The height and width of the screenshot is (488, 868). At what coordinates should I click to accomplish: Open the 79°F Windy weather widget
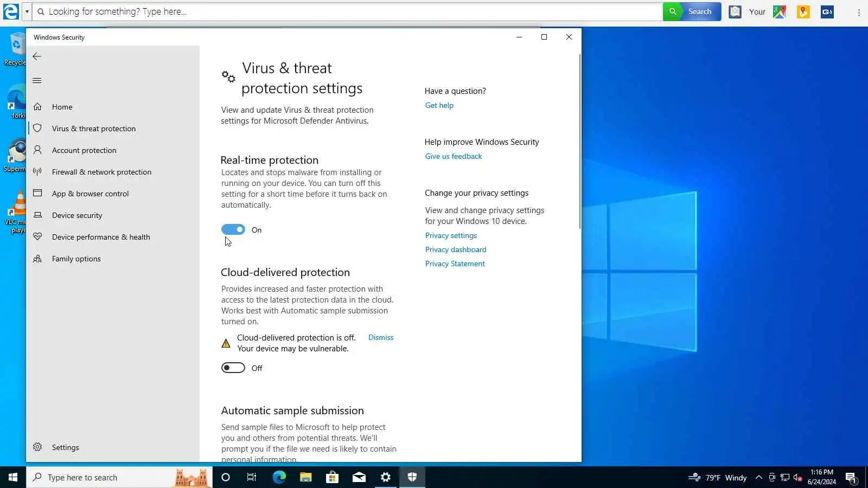click(x=718, y=478)
